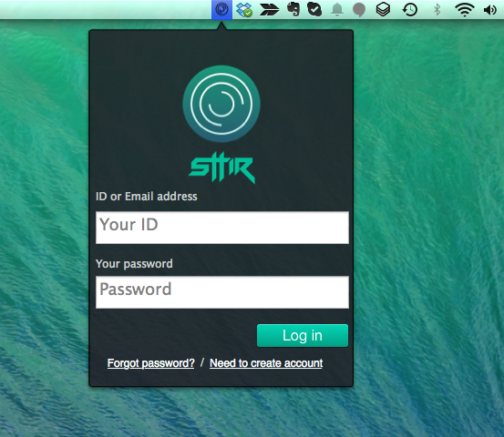Click the Bluetooth status icon
504x437 pixels.
[x=437, y=10]
